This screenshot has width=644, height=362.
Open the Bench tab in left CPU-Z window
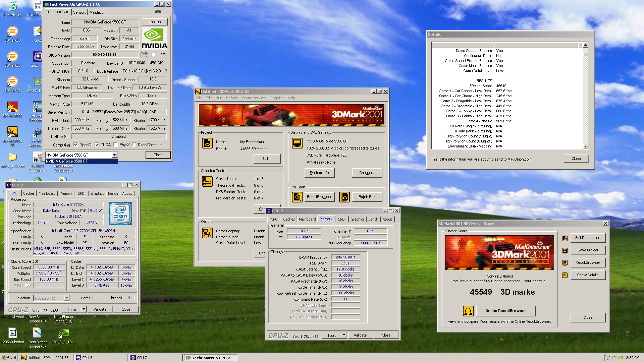pos(113,193)
